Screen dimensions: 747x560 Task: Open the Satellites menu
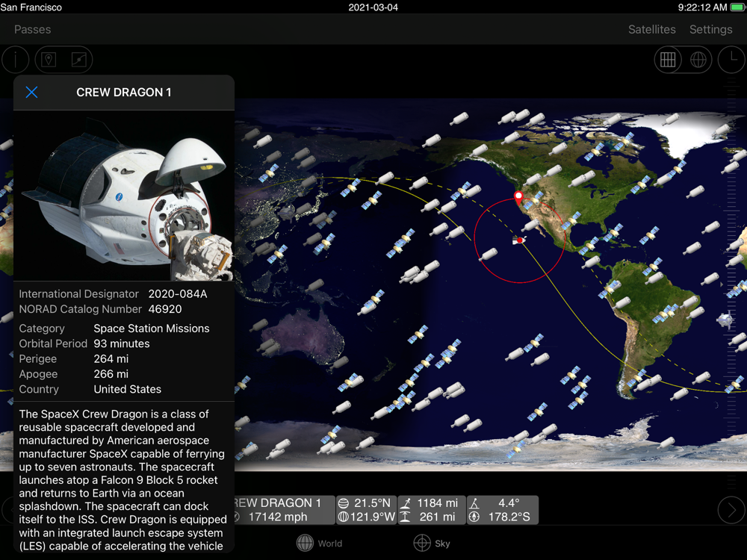[x=651, y=30]
